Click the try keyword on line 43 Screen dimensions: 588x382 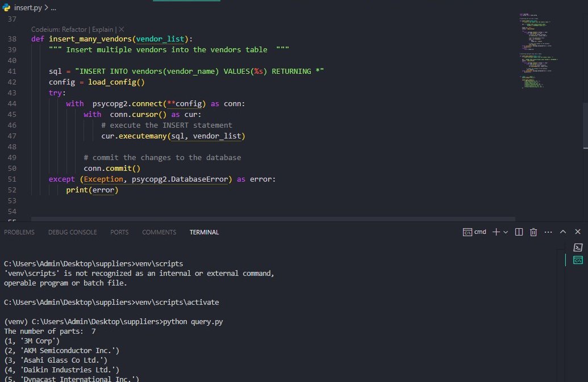55,93
